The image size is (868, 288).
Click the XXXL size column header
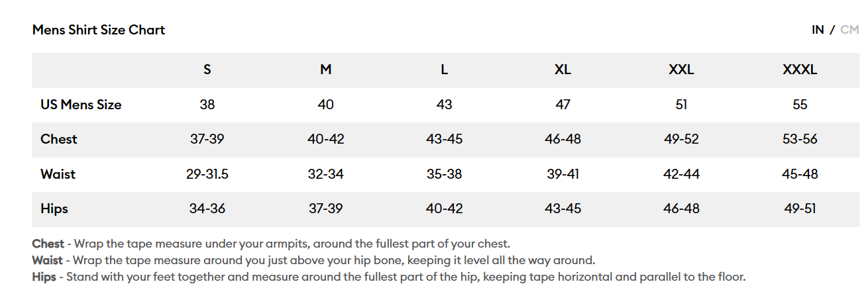point(800,70)
